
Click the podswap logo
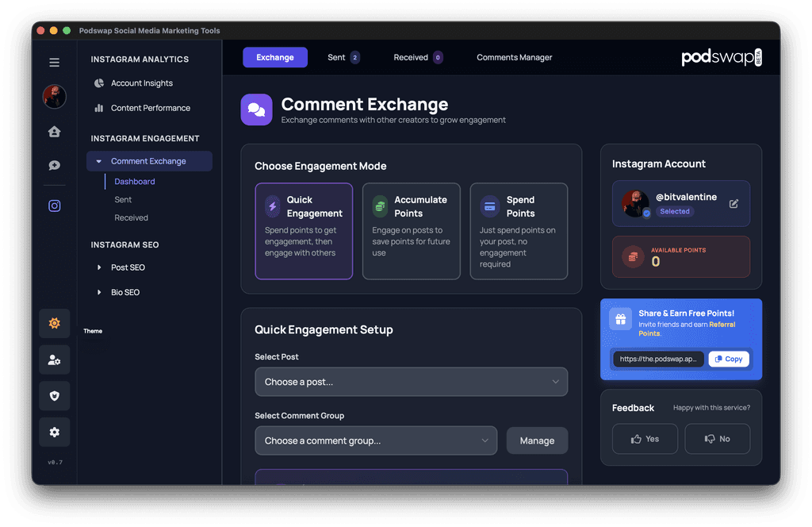pos(722,57)
